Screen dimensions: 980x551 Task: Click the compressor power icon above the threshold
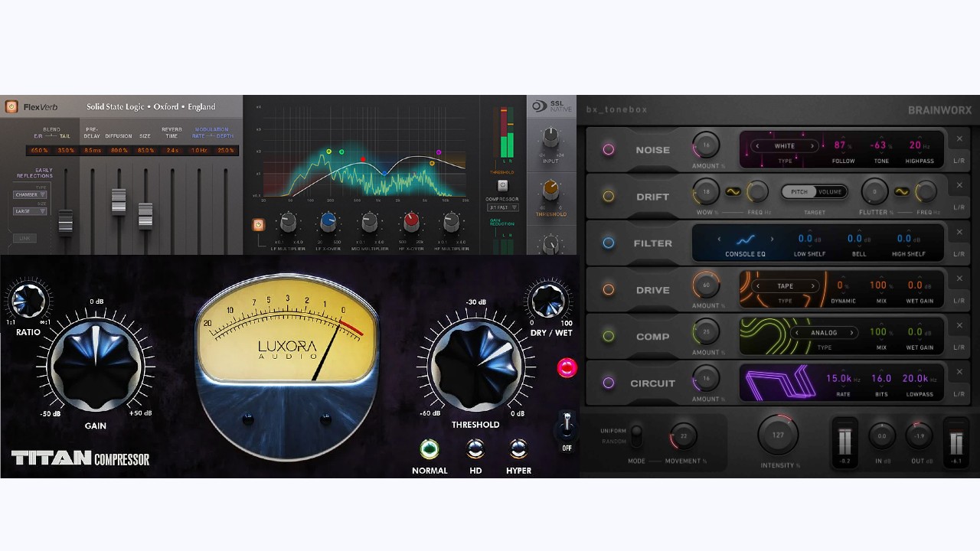pos(502,184)
